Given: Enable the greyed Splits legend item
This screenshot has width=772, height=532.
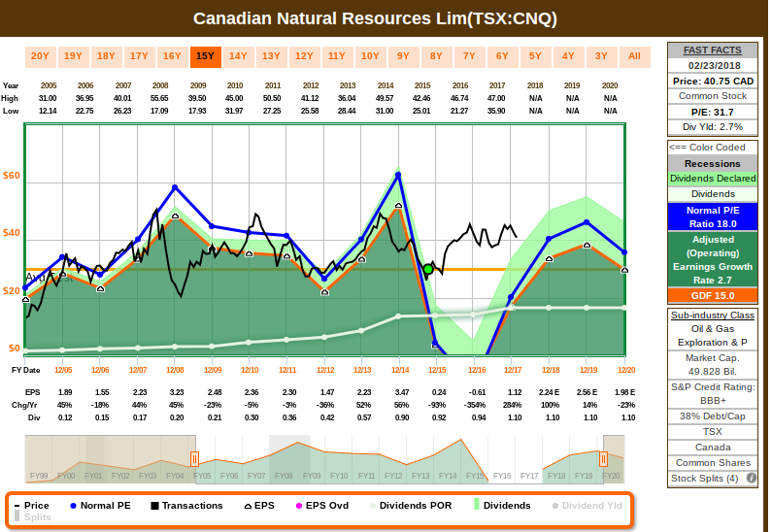Looking at the screenshot, I should 32,516.
